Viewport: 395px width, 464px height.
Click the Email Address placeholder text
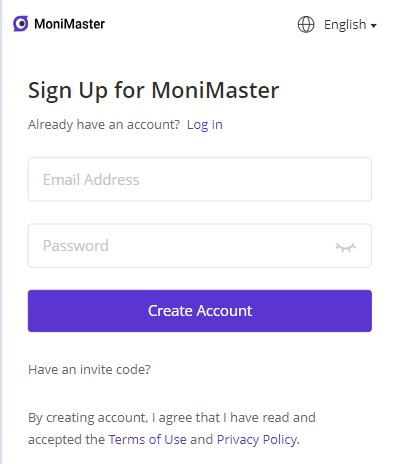pos(91,180)
